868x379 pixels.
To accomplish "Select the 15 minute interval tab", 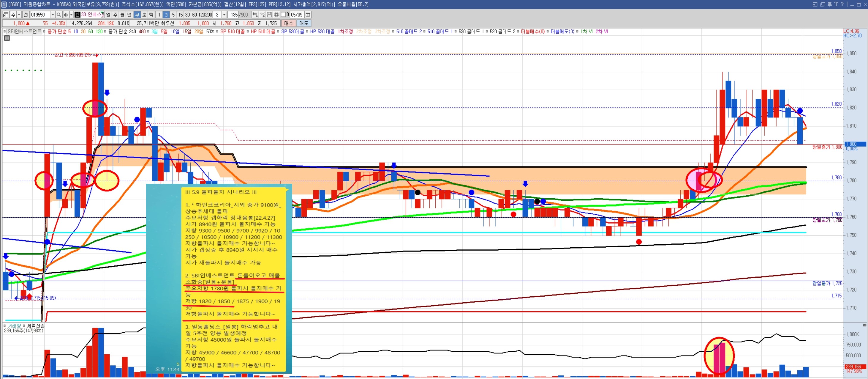I will coord(180,15).
